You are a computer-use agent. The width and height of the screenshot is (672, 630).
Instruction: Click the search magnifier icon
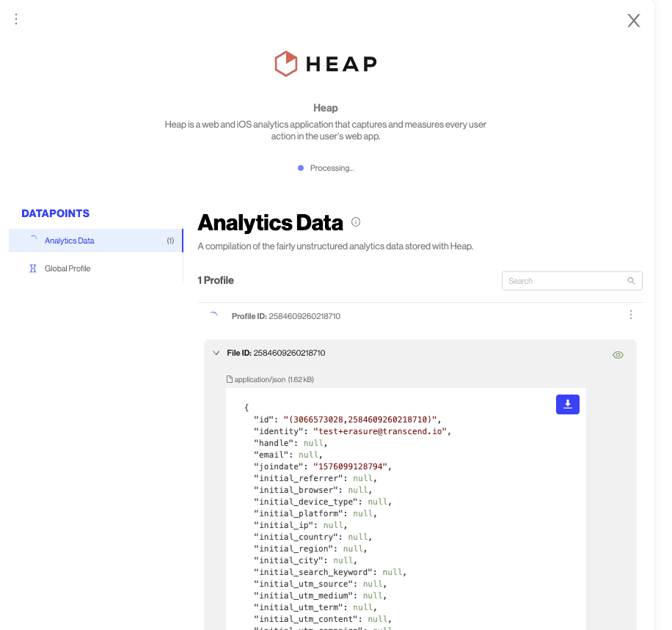point(631,281)
